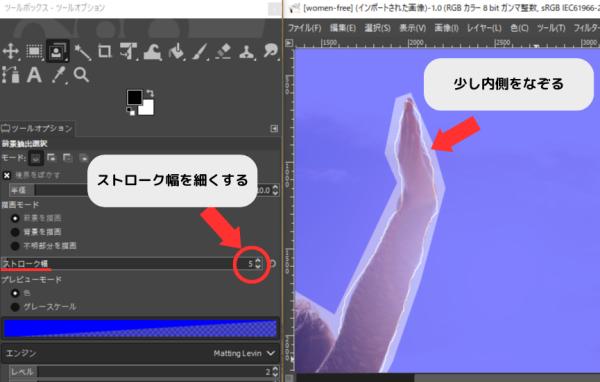Select the Move tool
This screenshot has height=382, width=600.
pos(10,51)
